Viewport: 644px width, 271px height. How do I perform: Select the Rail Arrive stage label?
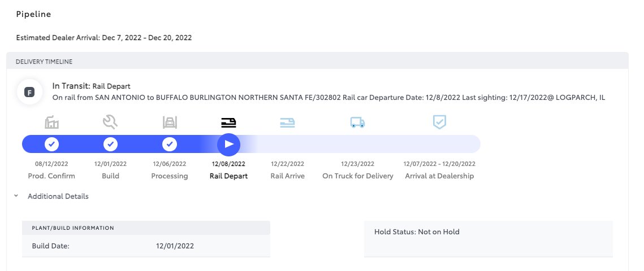(287, 176)
